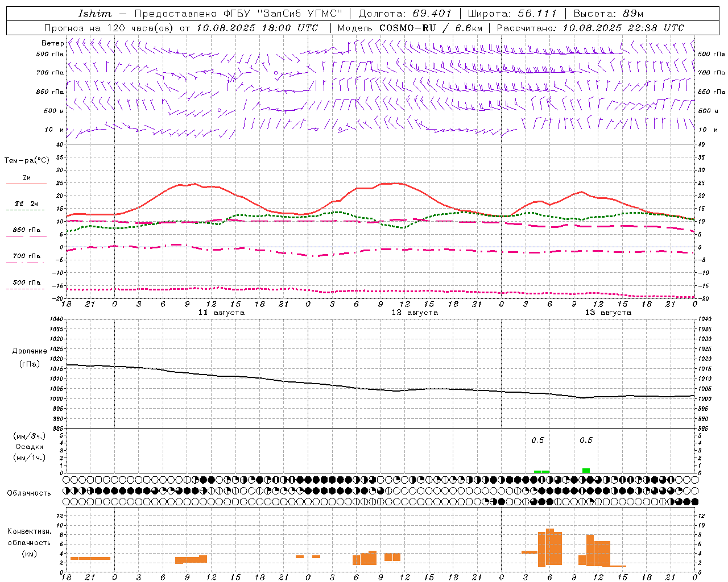Click the Осадки precipitation label

[x=30, y=447]
